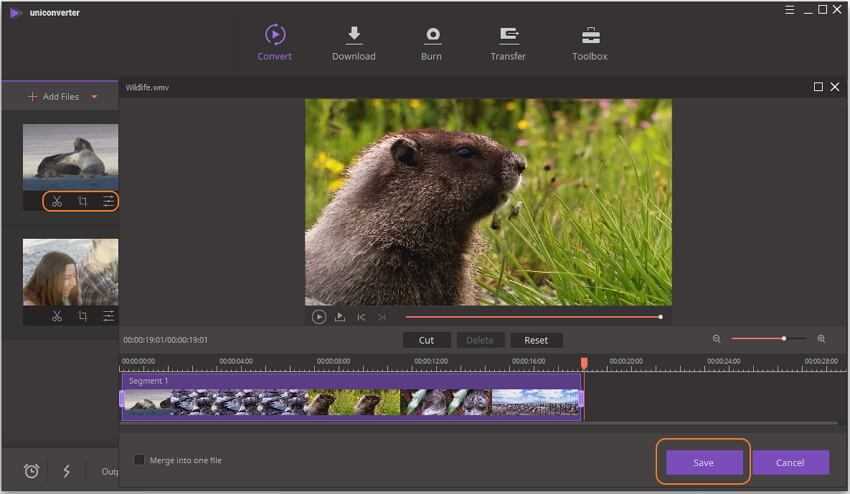Click the crop icon under seal video

point(83,202)
